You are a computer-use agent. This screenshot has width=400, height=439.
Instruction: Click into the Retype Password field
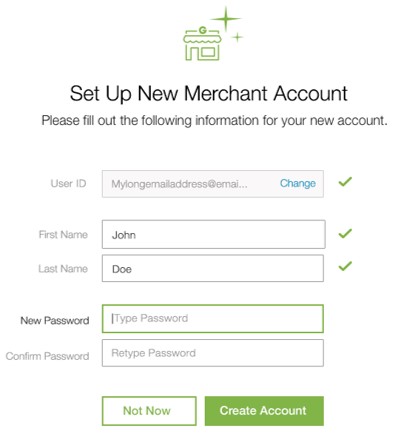click(213, 353)
